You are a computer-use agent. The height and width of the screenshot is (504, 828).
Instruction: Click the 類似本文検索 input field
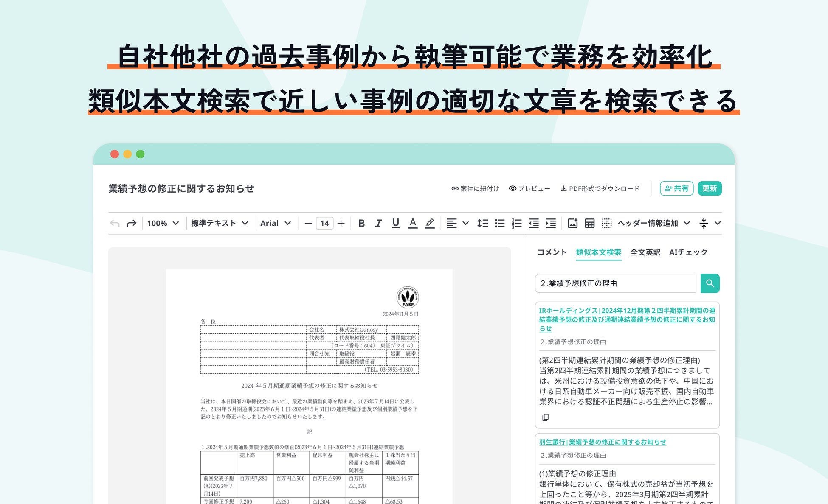click(x=615, y=283)
